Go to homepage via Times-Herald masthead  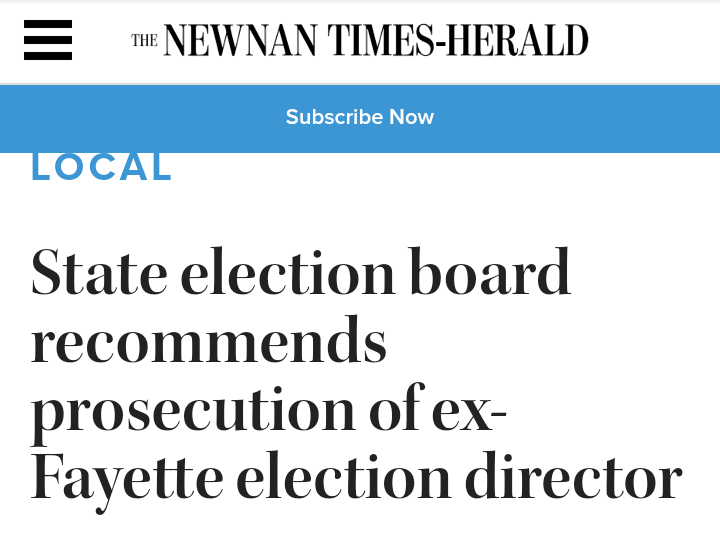[360, 40]
